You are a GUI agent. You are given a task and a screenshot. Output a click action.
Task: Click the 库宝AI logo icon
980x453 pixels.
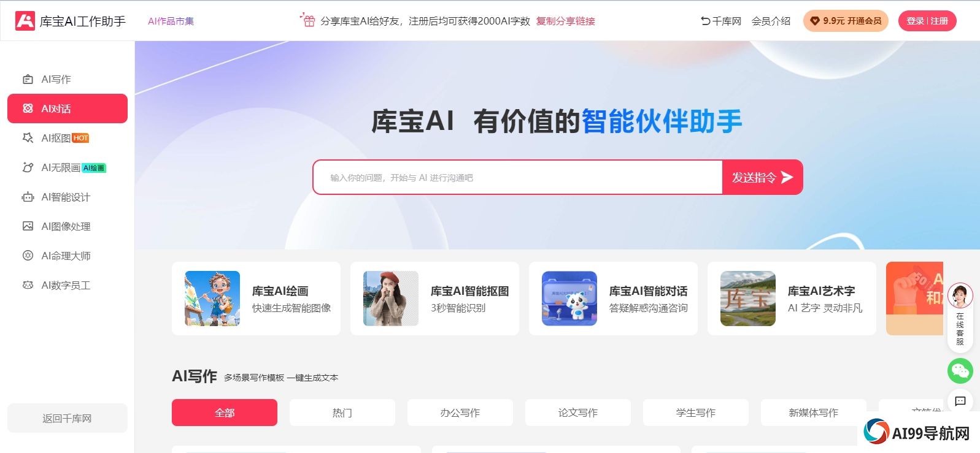click(25, 21)
